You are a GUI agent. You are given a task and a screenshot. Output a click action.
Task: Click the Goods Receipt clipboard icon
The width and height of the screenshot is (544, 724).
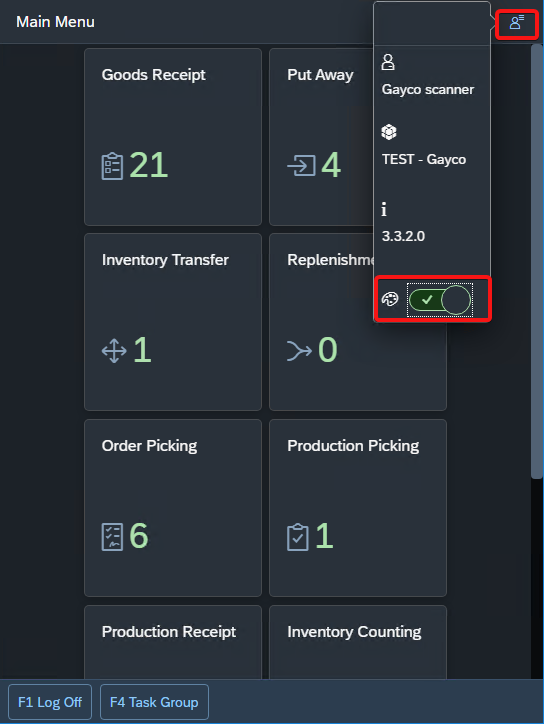112,166
